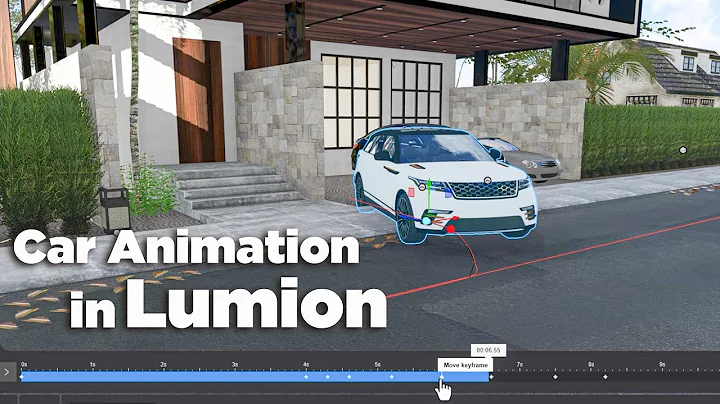
Task: Click the cyan gizmo center sphere
Action: point(427,221)
